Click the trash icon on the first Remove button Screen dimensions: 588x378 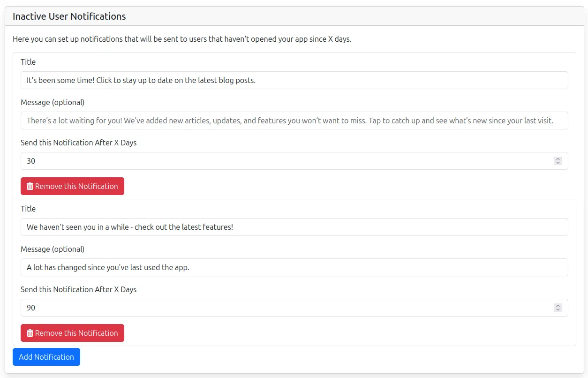coord(30,186)
